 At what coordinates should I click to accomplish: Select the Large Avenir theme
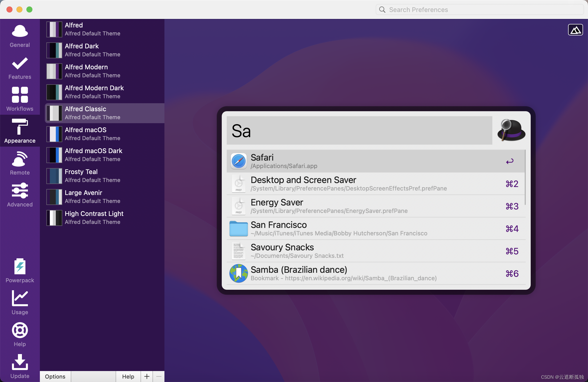[x=105, y=197]
